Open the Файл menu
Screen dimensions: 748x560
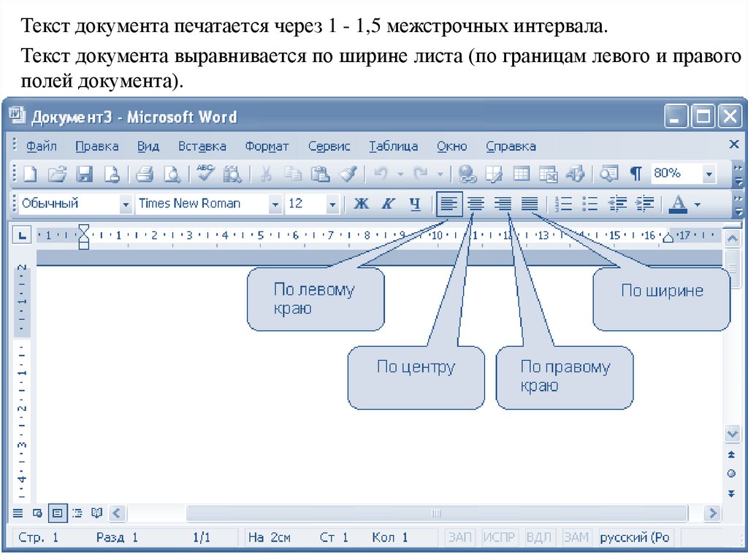tap(41, 147)
